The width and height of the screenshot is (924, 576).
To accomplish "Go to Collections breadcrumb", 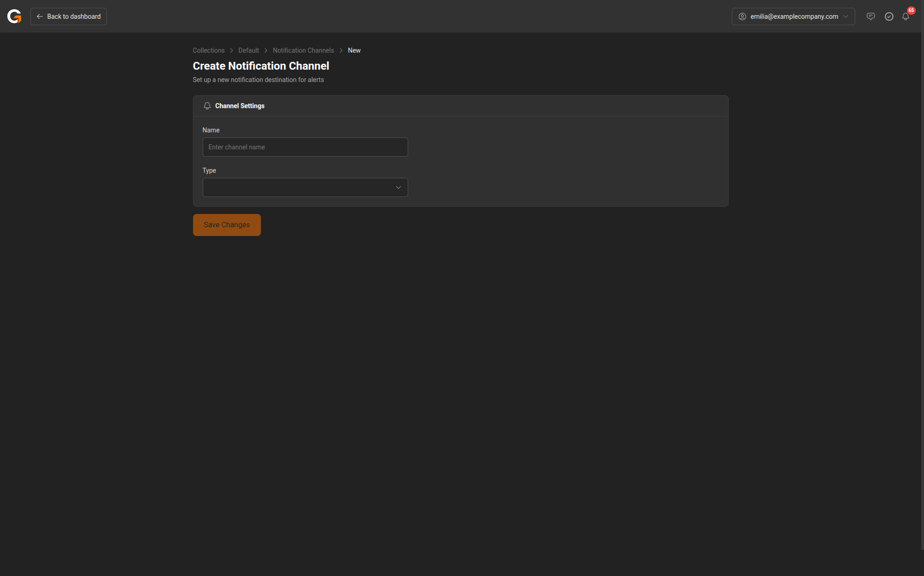I will pyautogui.click(x=209, y=50).
